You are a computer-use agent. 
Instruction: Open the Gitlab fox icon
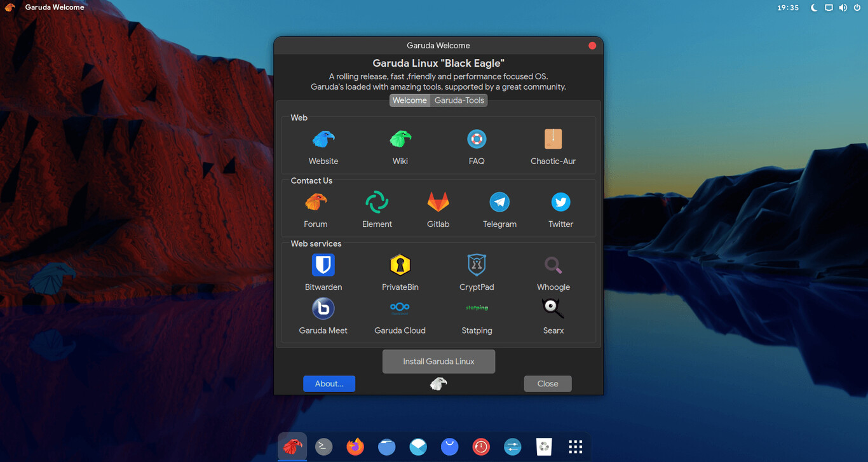(x=438, y=202)
